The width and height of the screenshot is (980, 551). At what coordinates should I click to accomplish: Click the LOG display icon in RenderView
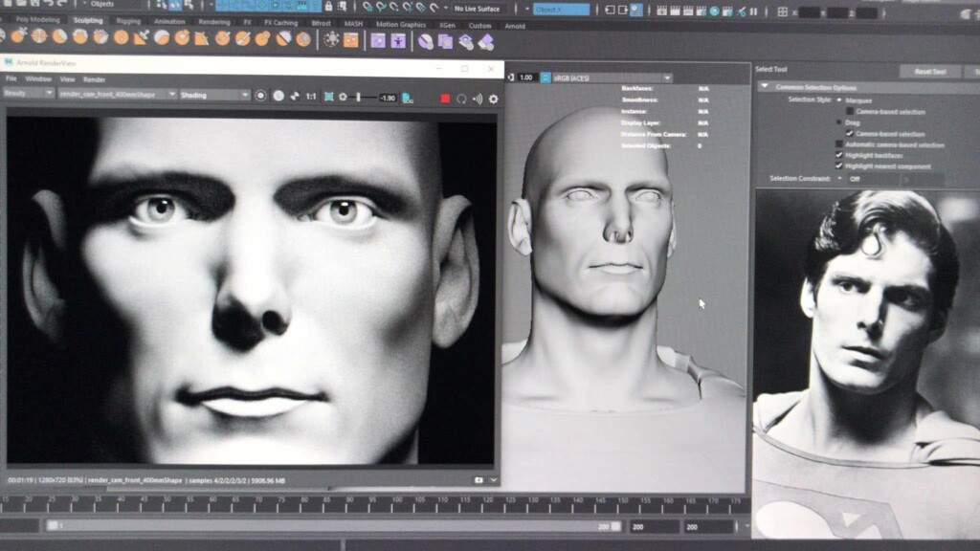click(x=408, y=99)
